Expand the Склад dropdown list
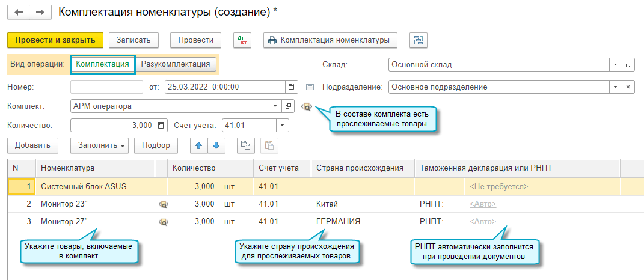 pyautogui.click(x=615, y=64)
